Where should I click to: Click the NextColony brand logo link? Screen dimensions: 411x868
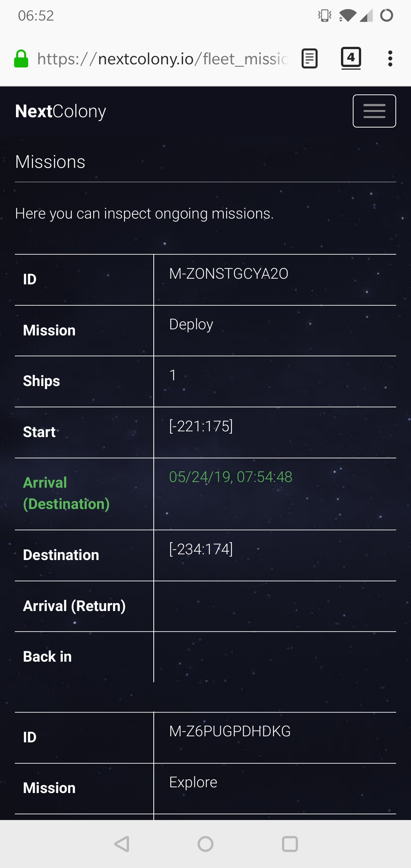[61, 111]
